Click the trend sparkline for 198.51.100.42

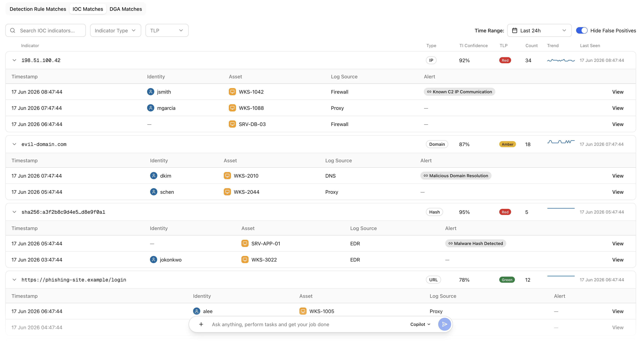(561, 60)
